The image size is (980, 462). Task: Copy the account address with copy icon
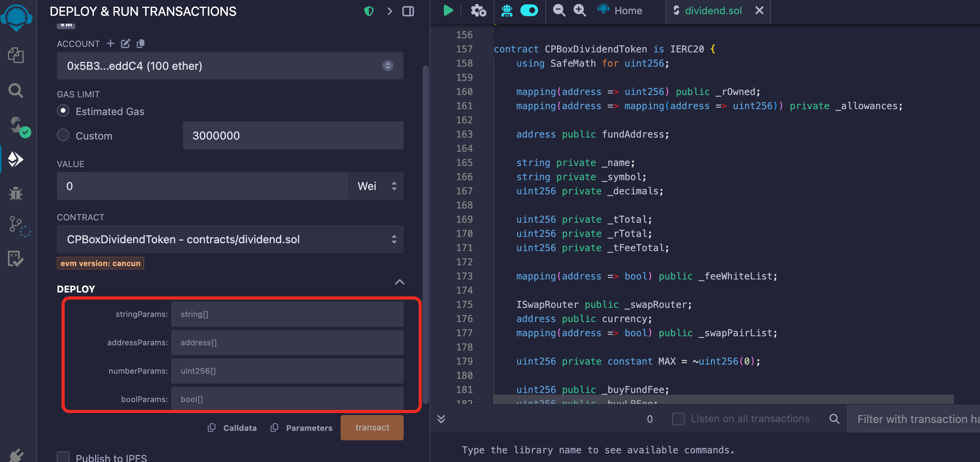140,43
